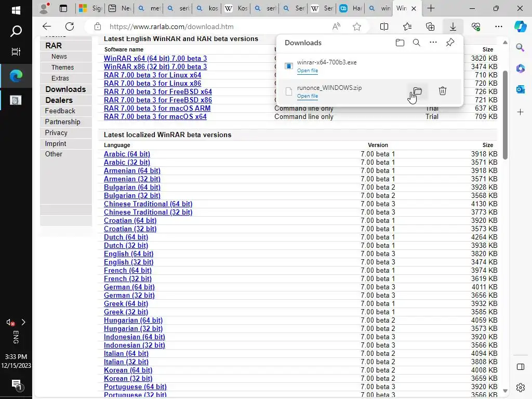
Task: Open Windows search from the taskbar
Action: click(16, 31)
